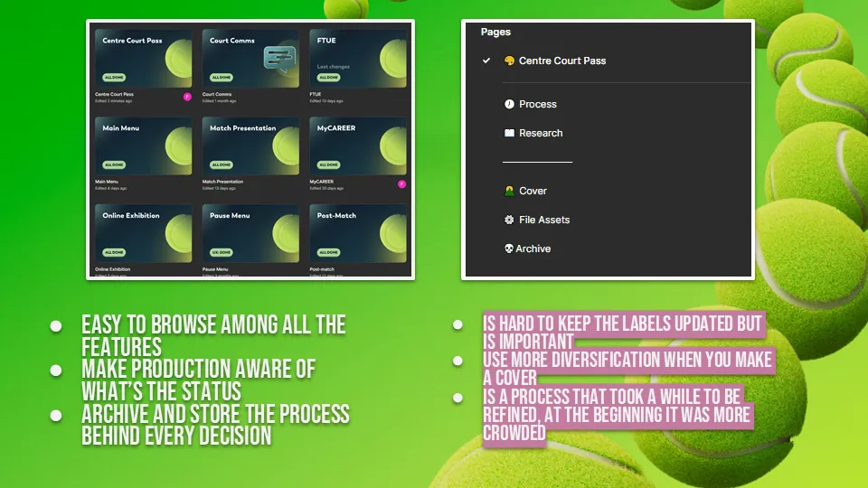Viewport: 868px width, 488px height.
Task: Open the Court Comms file thumbnail
Action: (250, 59)
